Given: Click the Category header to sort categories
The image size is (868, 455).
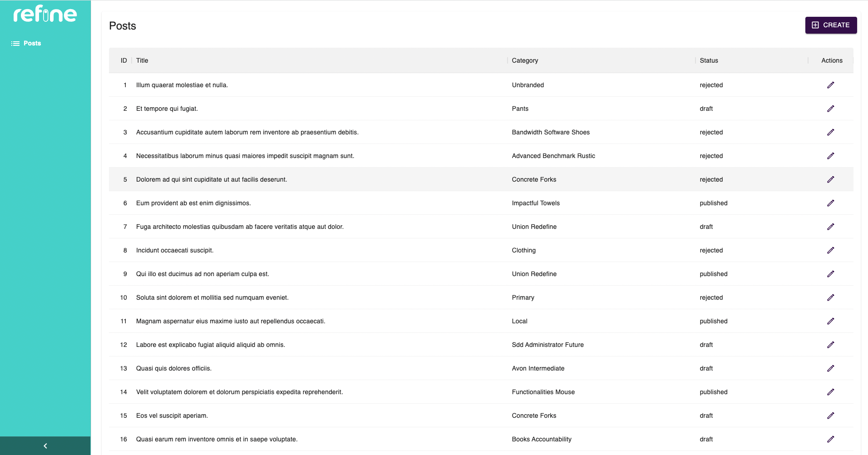Looking at the screenshot, I should 525,60.
